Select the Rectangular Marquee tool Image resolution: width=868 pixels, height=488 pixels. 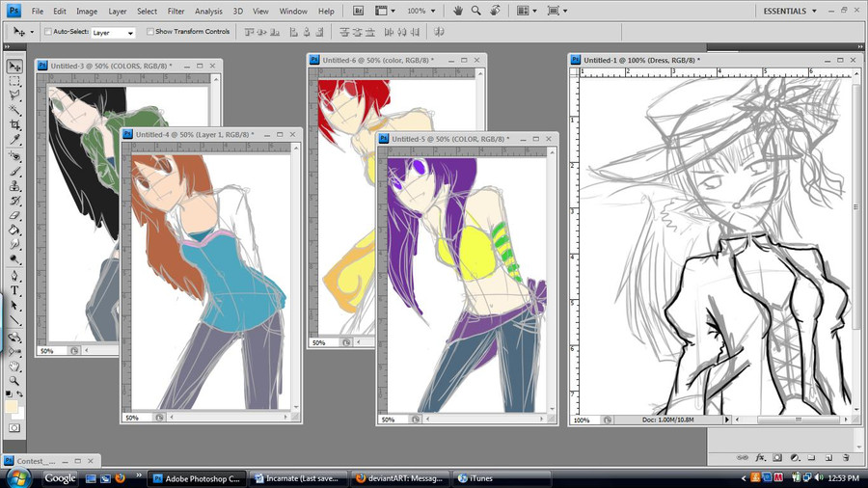click(x=14, y=81)
